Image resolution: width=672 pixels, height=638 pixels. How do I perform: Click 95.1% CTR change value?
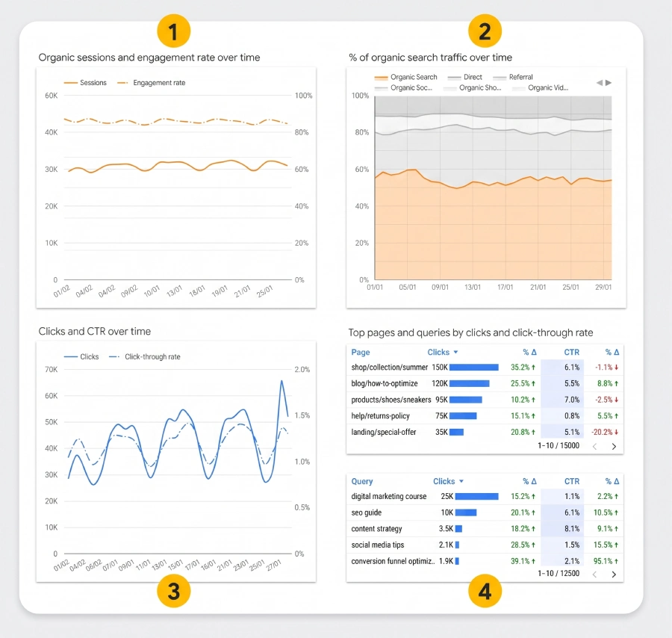point(606,561)
